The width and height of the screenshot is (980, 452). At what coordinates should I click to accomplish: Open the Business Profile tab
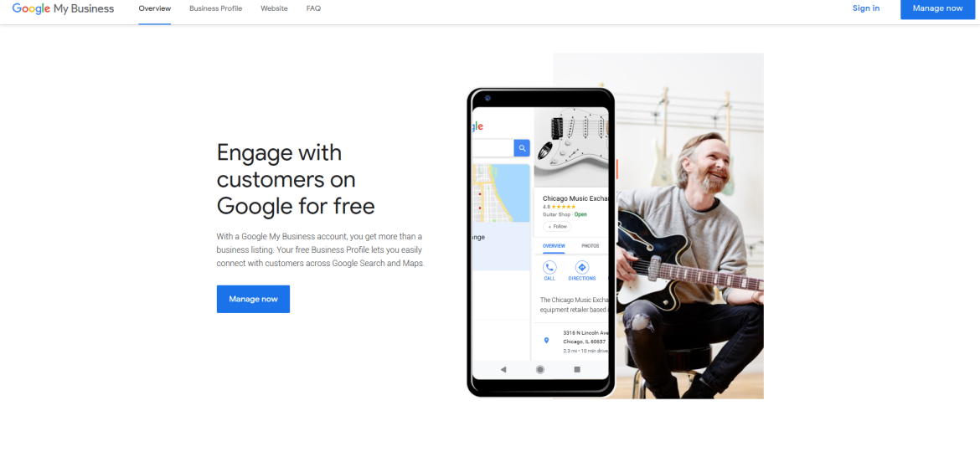click(215, 8)
